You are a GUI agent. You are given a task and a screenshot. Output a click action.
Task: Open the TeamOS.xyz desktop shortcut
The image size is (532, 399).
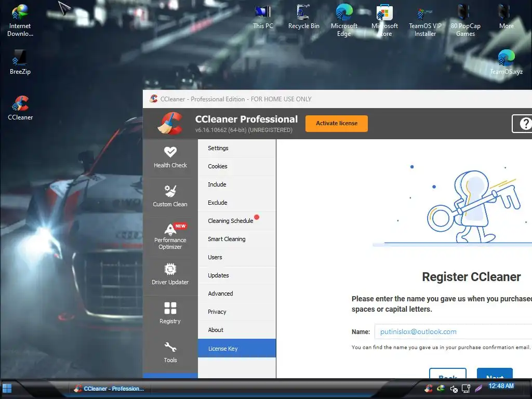[506, 62]
